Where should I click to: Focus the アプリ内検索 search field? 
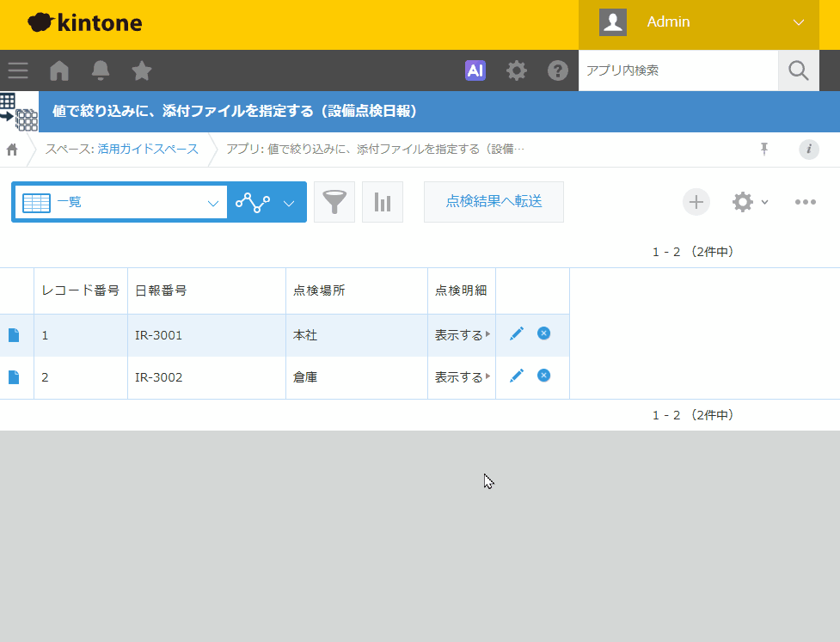pos(678,70)
